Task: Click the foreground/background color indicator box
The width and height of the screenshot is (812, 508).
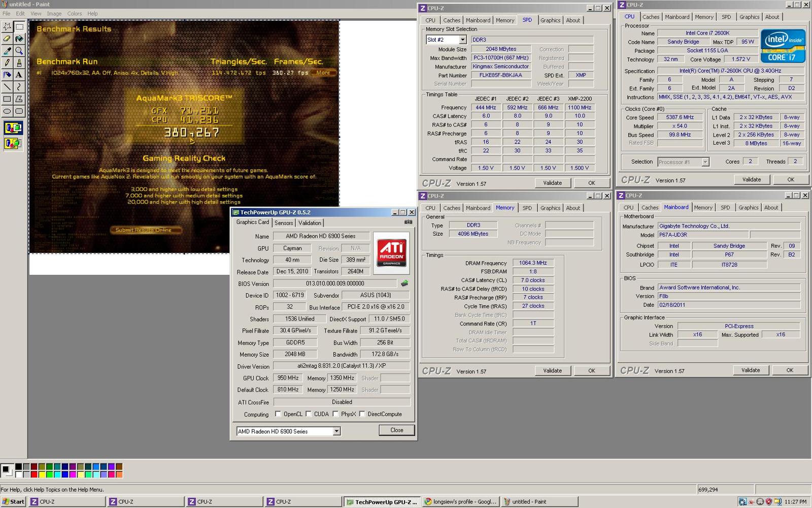Action: 7,470
